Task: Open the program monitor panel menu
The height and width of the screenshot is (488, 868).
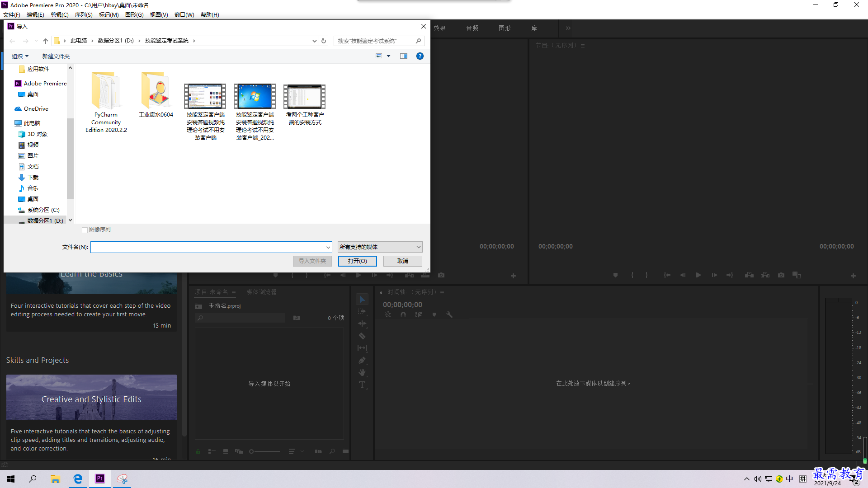Action: click(583, 46)
